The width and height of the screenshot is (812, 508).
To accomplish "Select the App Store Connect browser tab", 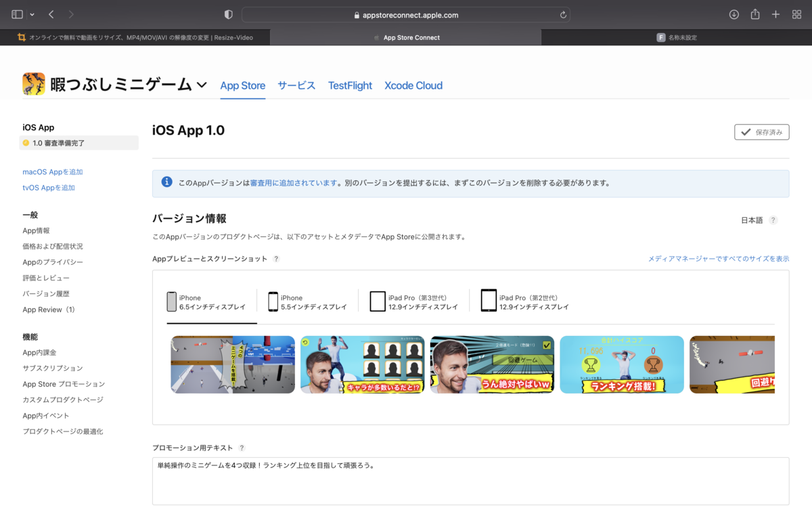I will click(406, 37).
